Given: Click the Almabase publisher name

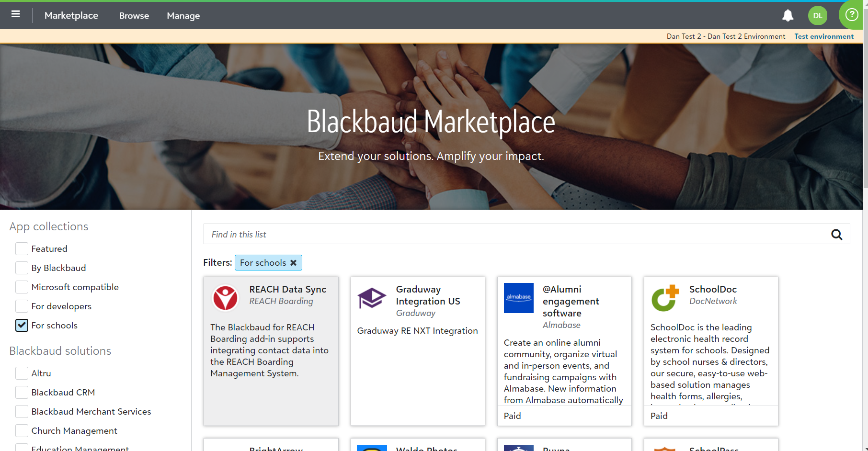Looking at the screenshot, I should pyautogui.click(x=561, y=325).
